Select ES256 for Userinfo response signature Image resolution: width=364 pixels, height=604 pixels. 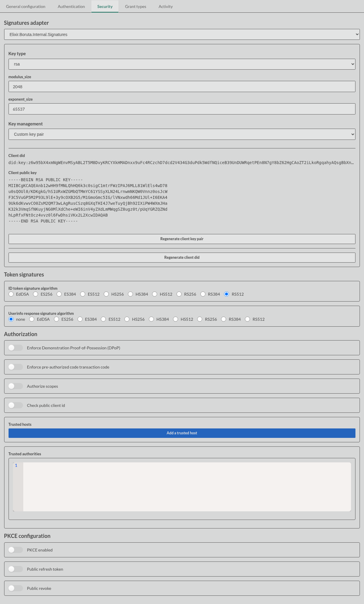[57, 319]
